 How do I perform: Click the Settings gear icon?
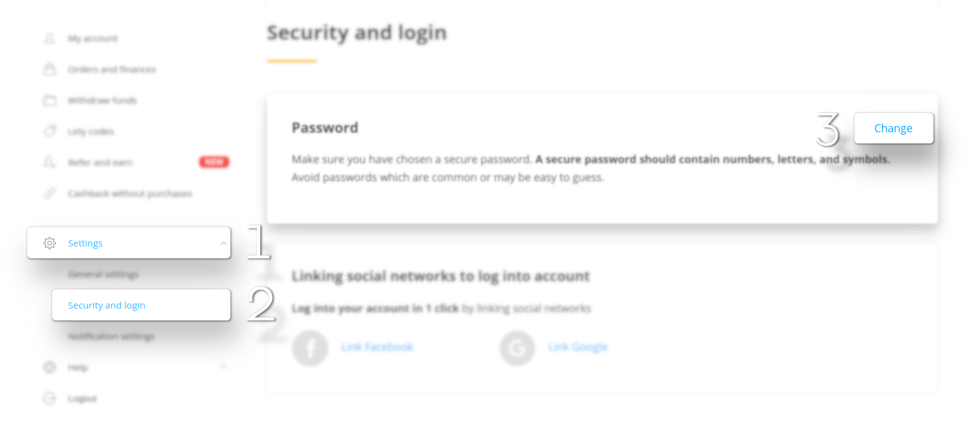coord(50,243)
